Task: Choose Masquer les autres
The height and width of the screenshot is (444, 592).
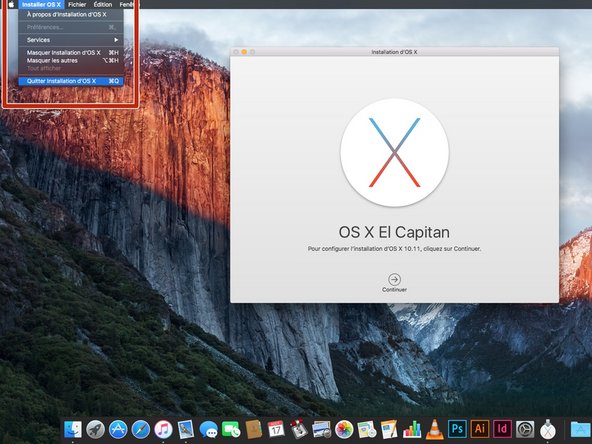Action: click(x=71, y=60)
